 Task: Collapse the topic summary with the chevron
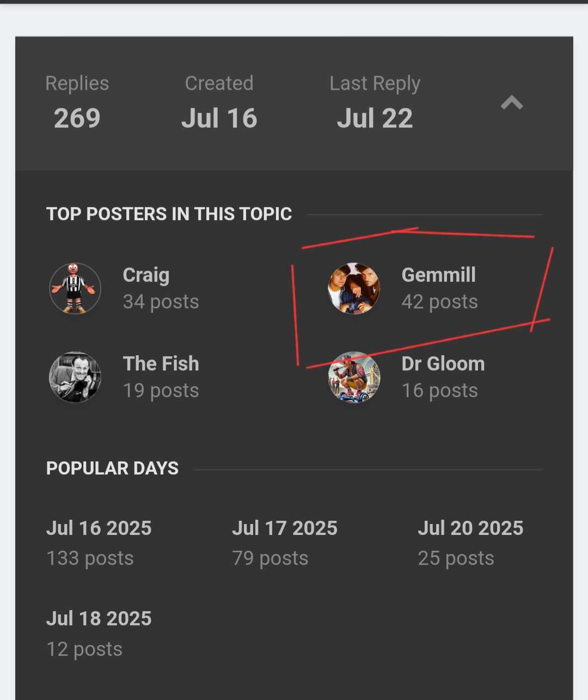[x=511, y=102]
